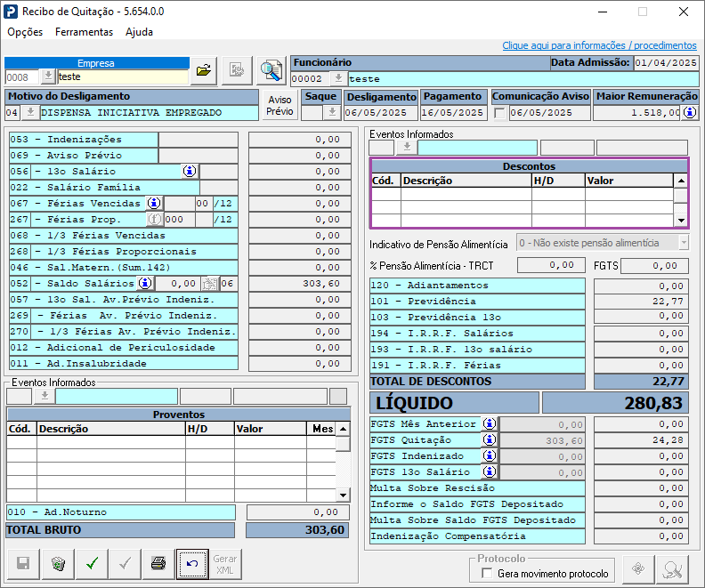The image size is (705, 588).
Task: Click info icon on 13o Salário row
Action: pyautogui.click(x=190, y=171)
